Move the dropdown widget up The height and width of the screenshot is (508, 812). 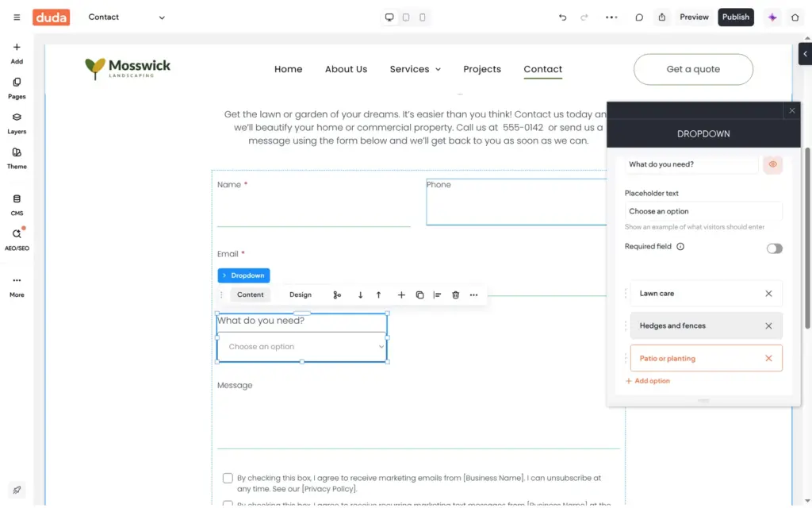(378, 295)
